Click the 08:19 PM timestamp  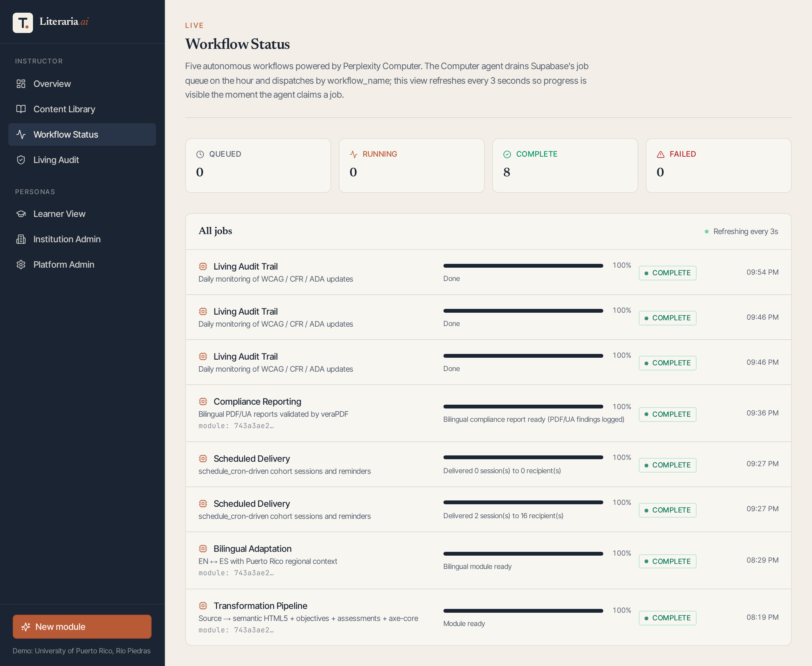click(x=762, y=617)
